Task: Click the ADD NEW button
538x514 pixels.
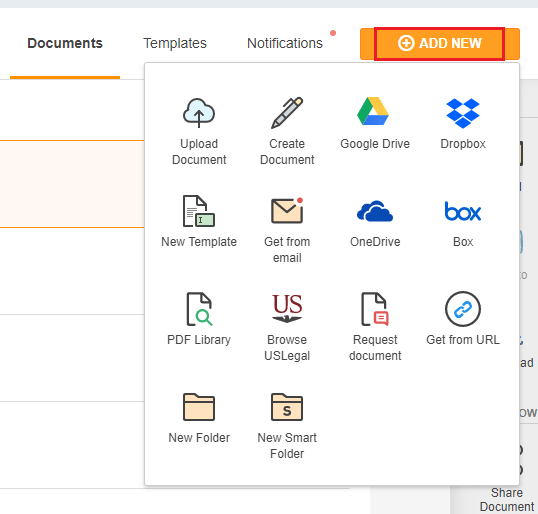Action: pos(440,44)
